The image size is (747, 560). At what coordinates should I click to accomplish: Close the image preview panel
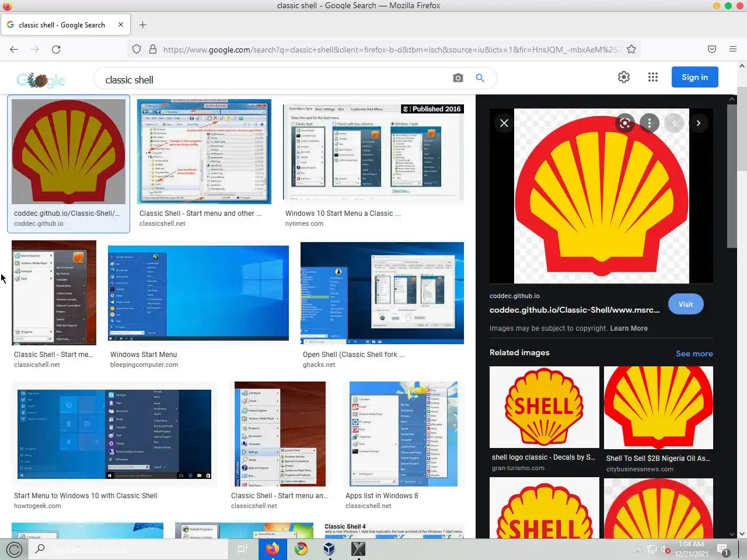tap(504, 123)
